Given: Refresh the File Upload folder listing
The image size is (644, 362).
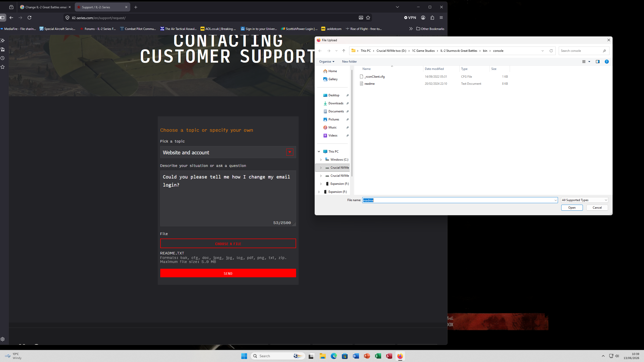Looking at the screenshot, I should coord(551,51).
